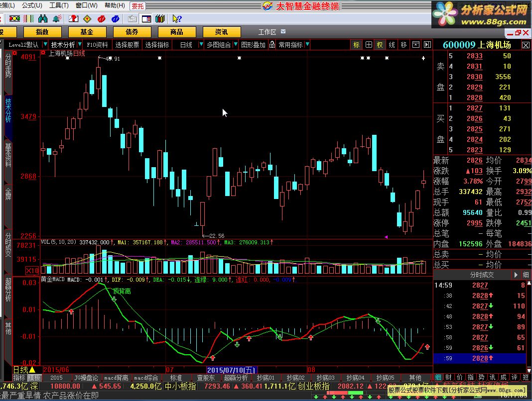Click the 商品 category button
This screenshot has height=401, width=532.
tap(176, 32)
